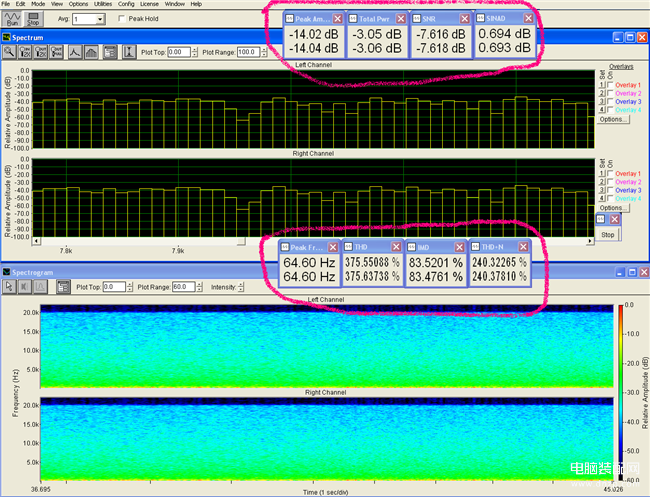Select the Spectrum magnifier zoom tool
Image resolution: width=650 pixels, height=497 pixels.
click(x=9, y=52)
